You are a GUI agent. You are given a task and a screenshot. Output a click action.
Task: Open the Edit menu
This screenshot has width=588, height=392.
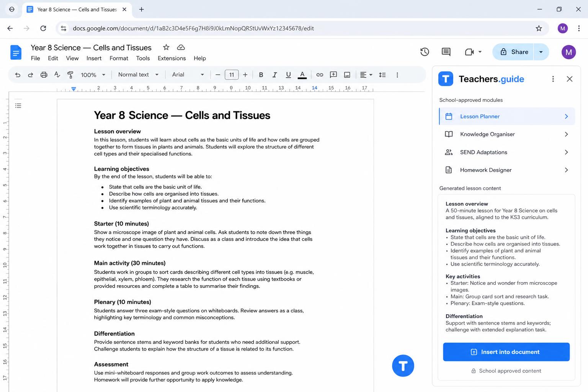(x=53, y=58)
